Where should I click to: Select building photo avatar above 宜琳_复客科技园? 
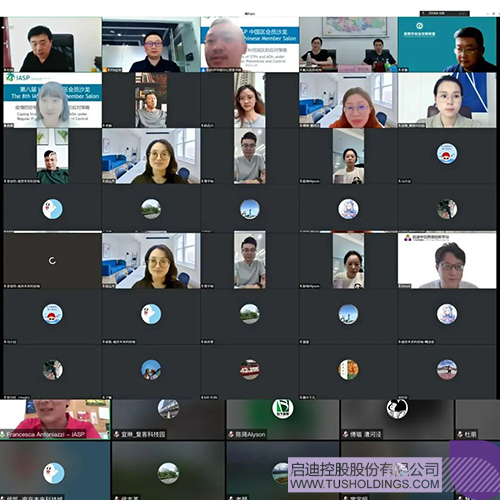click(168, 408)
